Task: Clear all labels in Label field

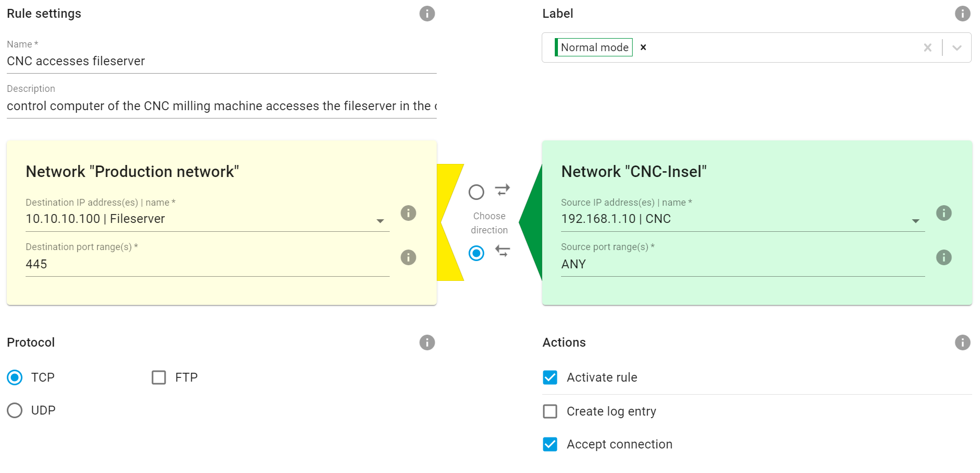Action: click(927, 48)
